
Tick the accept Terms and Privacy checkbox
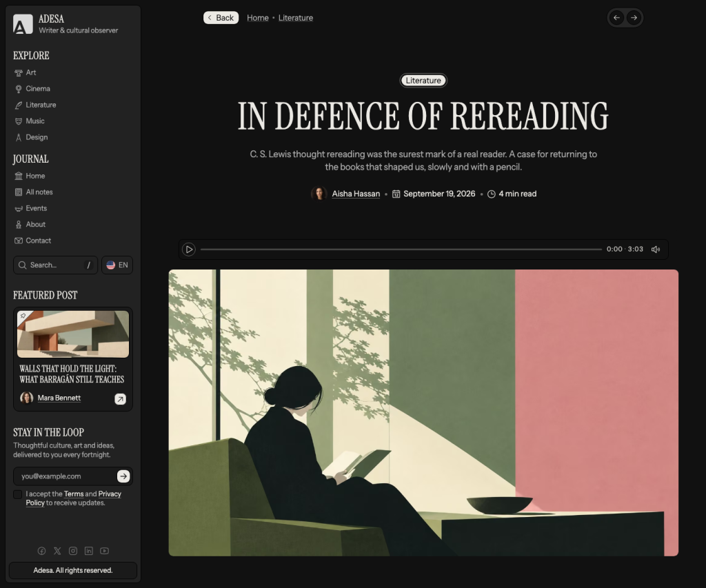pyautogui.click(x=17, y=494)
